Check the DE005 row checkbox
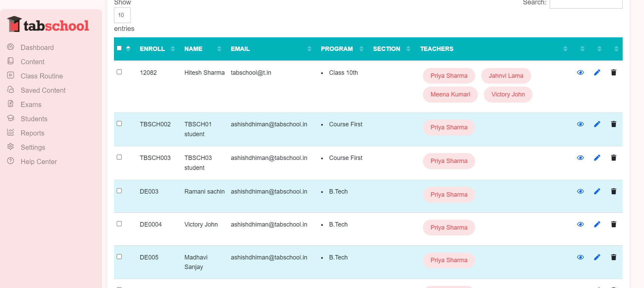 (119, 257)
